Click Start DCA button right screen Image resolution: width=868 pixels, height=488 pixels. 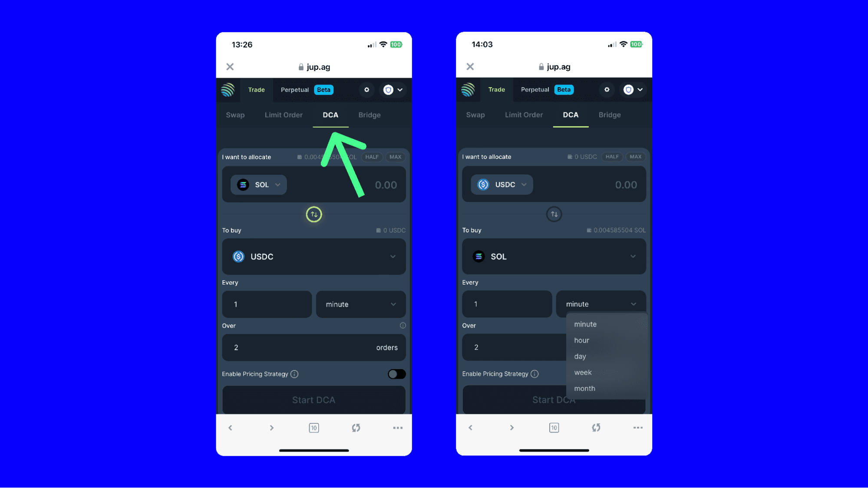tap(553, 399)
